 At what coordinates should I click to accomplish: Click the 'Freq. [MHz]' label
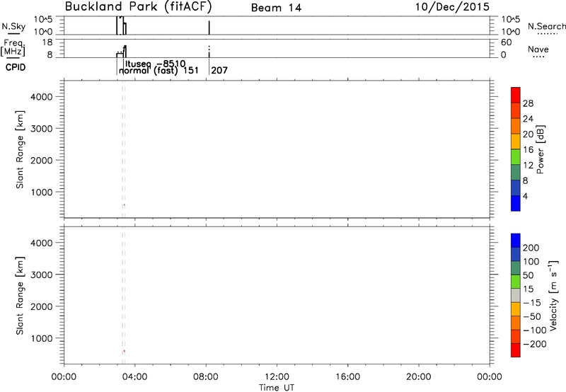13,48
